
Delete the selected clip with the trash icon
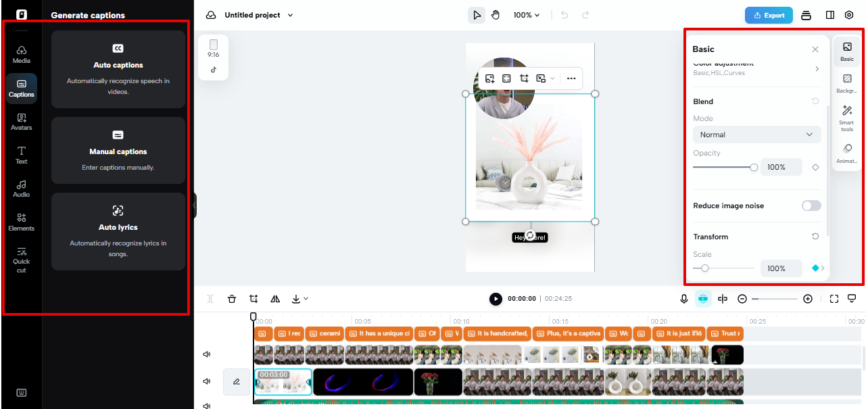[x=233, y=298]
